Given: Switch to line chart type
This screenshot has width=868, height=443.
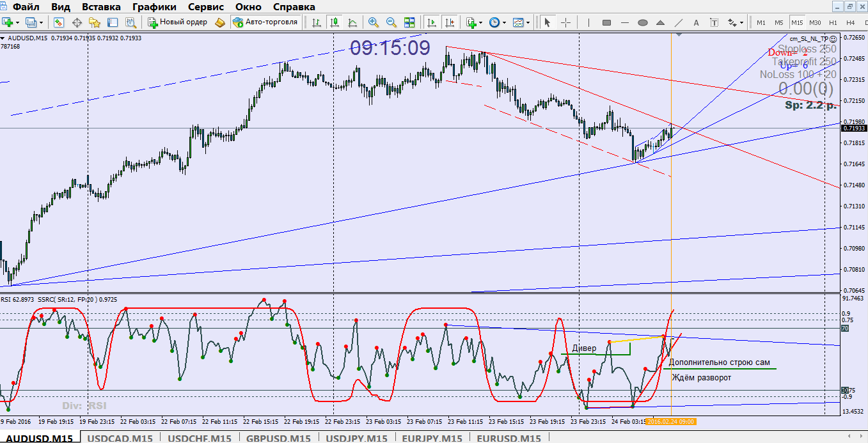Looking at the screenshot, I should tap(352, 22).
